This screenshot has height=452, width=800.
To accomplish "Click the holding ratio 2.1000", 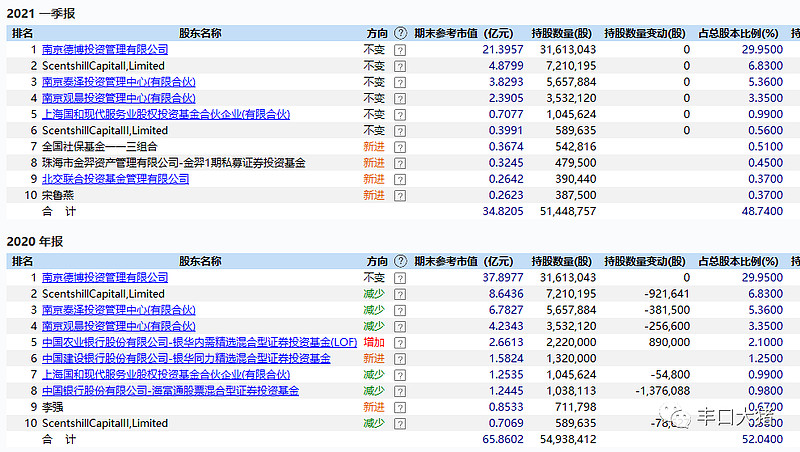I will click(765, 342).
